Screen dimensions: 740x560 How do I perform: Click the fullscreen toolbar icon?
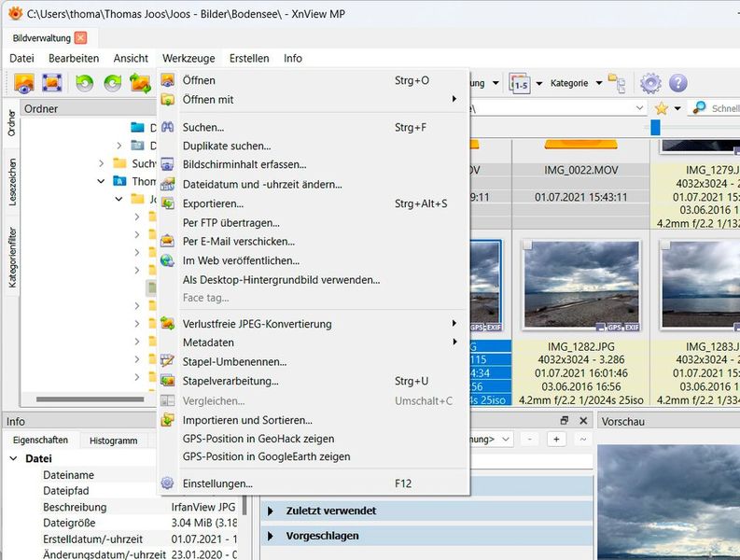point(52,83)
